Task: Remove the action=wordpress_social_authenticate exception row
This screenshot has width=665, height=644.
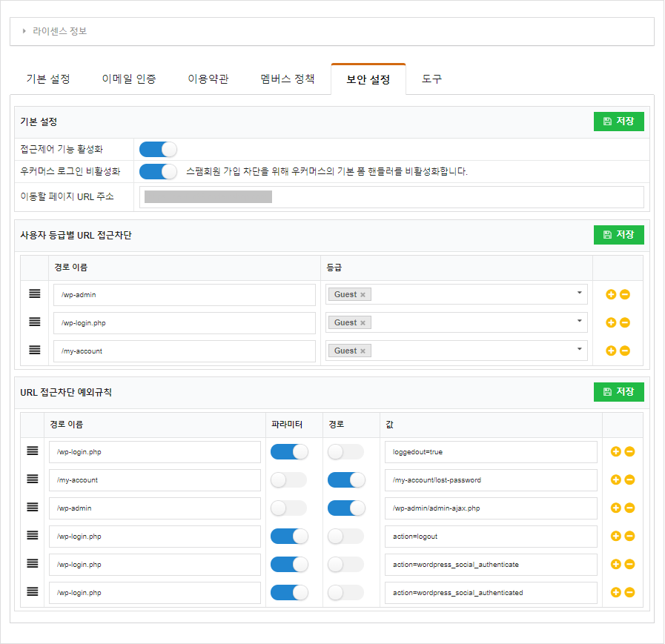Action: coord(630,564)
